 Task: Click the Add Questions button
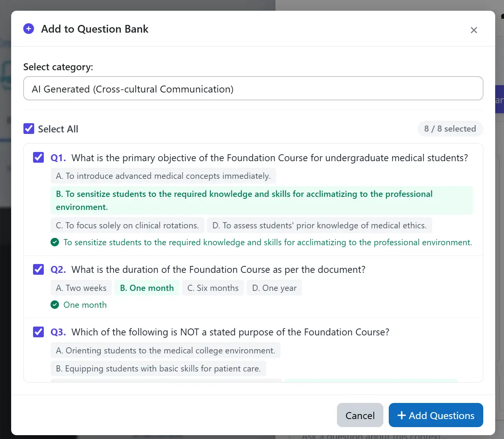coord(436,415)
